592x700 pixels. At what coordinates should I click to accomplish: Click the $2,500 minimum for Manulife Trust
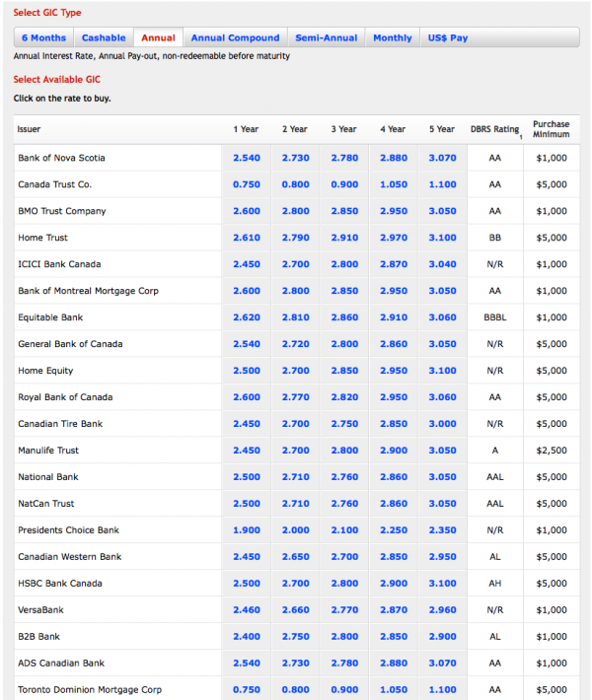[x=552, y=451]
